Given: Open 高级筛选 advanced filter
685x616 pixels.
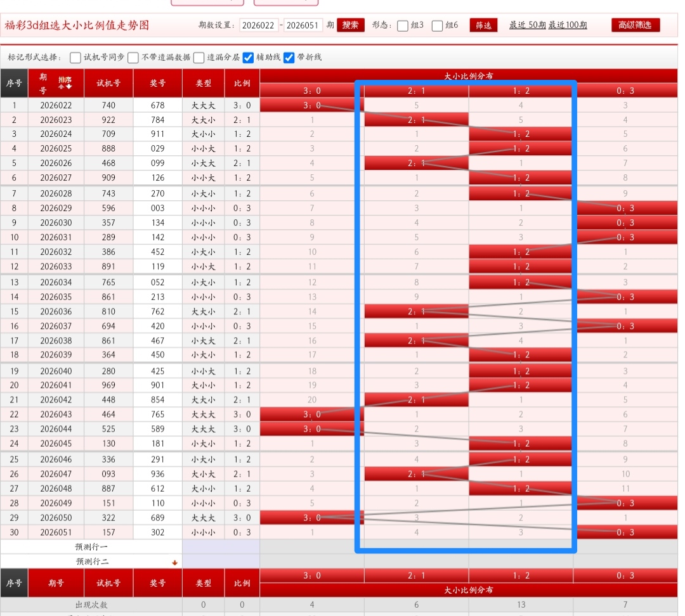Looking at the screenshot, I should (636, 25).
